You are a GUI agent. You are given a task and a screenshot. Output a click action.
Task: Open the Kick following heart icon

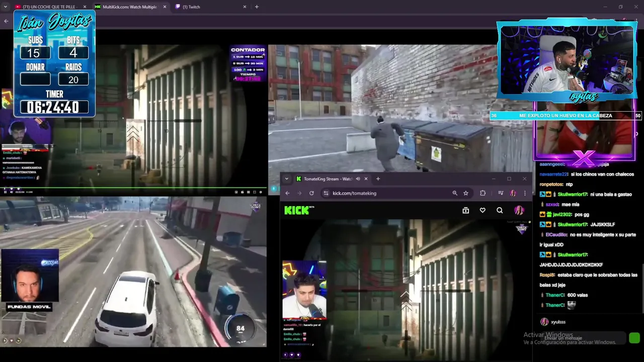pyautogui.click(x=482, y=210)
